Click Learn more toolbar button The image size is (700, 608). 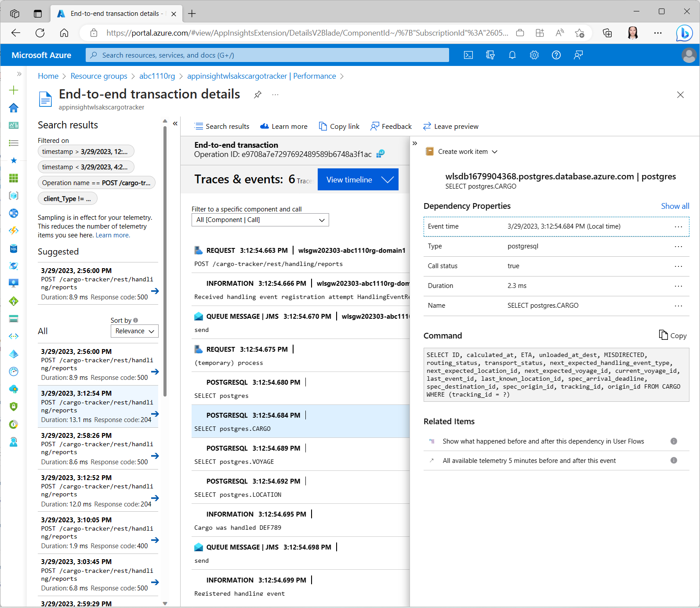pyautogui.click(x=284, y=127)
